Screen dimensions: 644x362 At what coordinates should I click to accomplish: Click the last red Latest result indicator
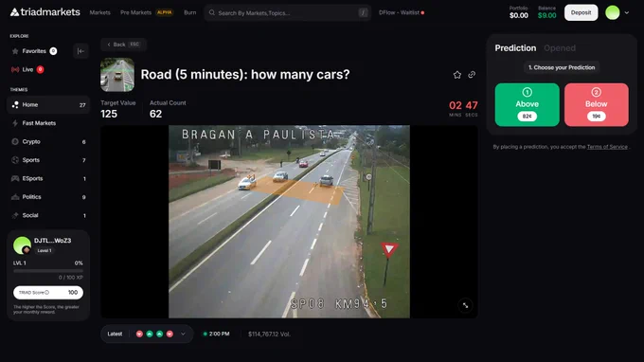170,335
